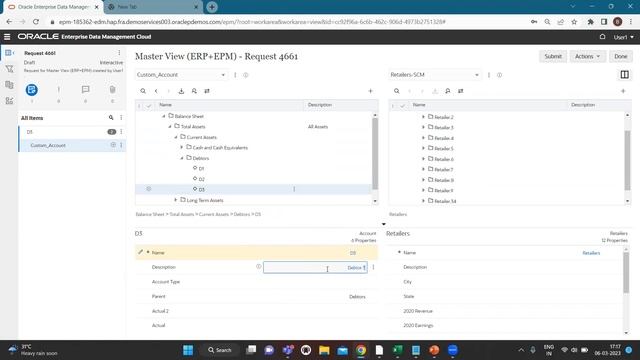Show Custom_Account viewpoint info

click(x=246, y=75)
